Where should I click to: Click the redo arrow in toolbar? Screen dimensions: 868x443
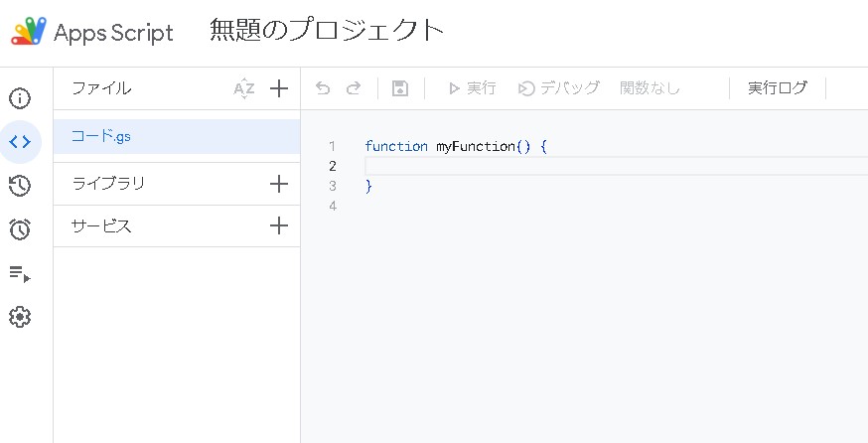coord(354,88)
